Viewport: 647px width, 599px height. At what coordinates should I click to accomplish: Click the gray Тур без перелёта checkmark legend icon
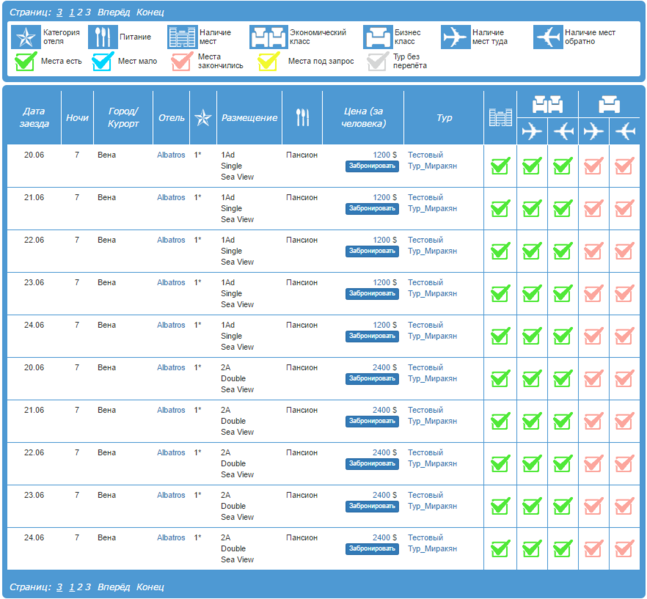point(377,62)
